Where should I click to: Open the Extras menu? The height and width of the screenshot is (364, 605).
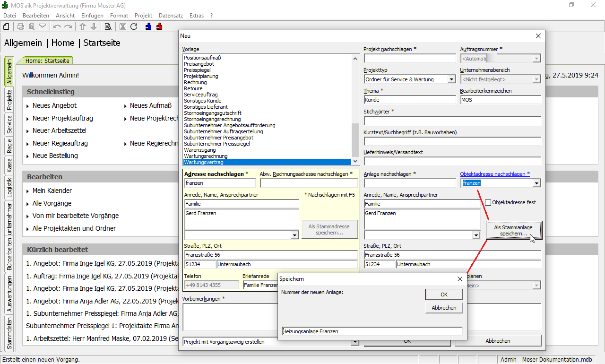196,16
